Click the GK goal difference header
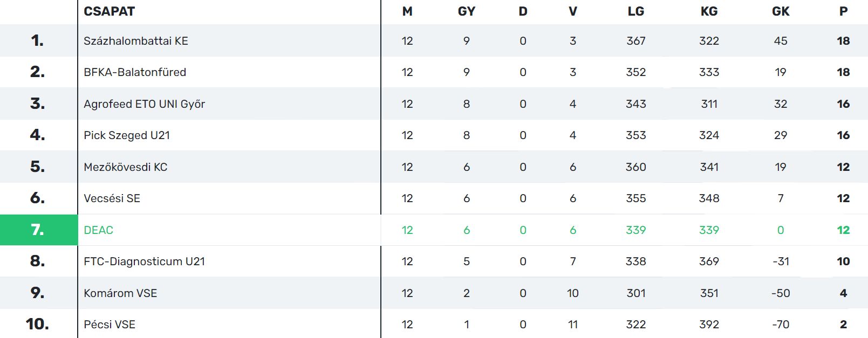Screen dimensions: 868x338 click(x=780, y=11)
